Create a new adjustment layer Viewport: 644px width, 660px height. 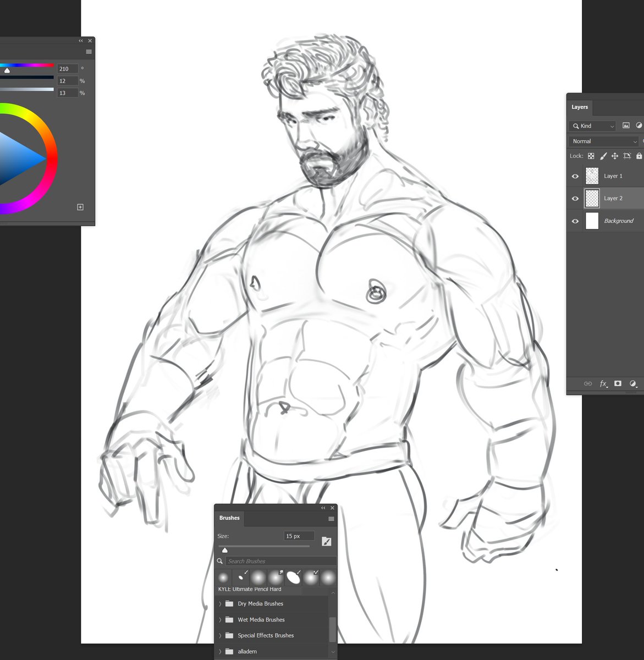click(633, 383)
